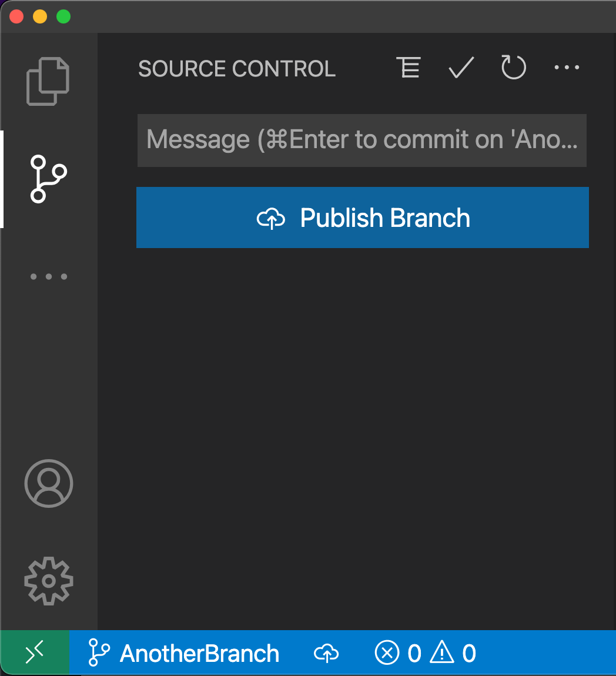616x676 pixels.
Task: Open additional views via ellipsis in activity bar
Action: pos(49,276)
